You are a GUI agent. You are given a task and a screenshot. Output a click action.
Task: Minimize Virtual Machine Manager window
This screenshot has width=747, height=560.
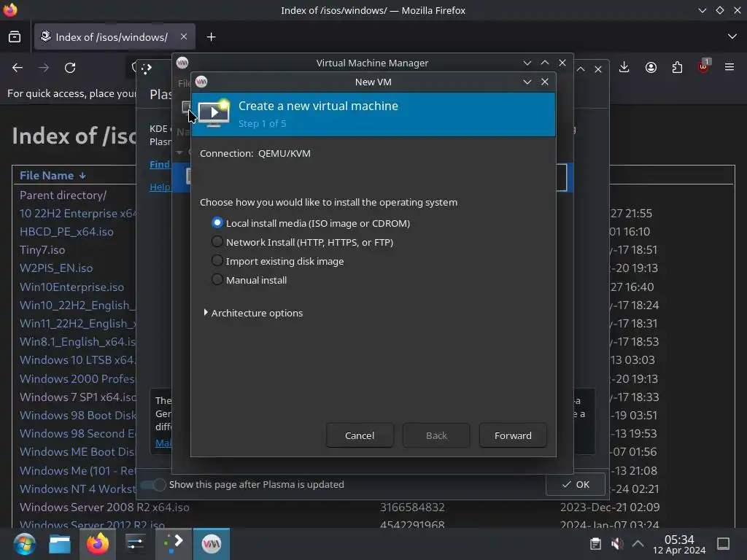tap(527, 63)
